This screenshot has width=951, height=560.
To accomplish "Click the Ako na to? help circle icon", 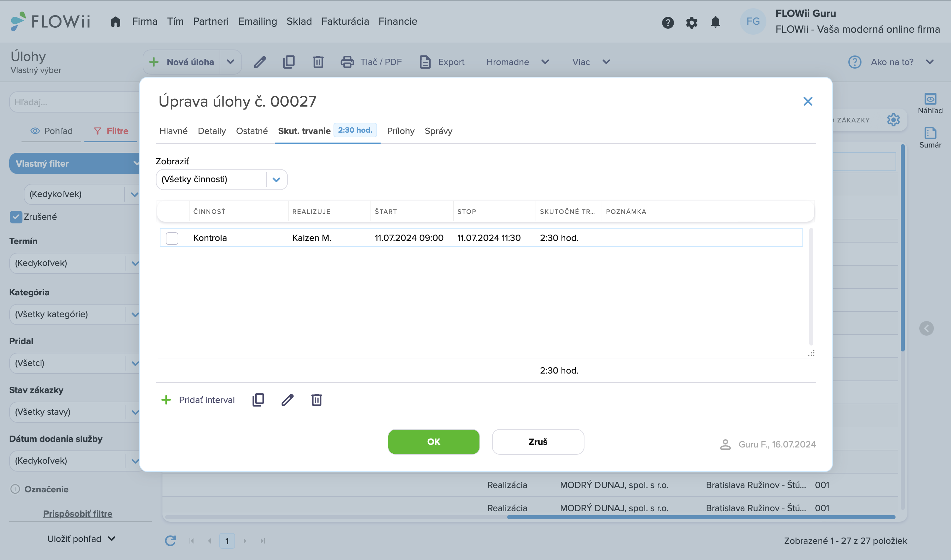I will [854, 62].
